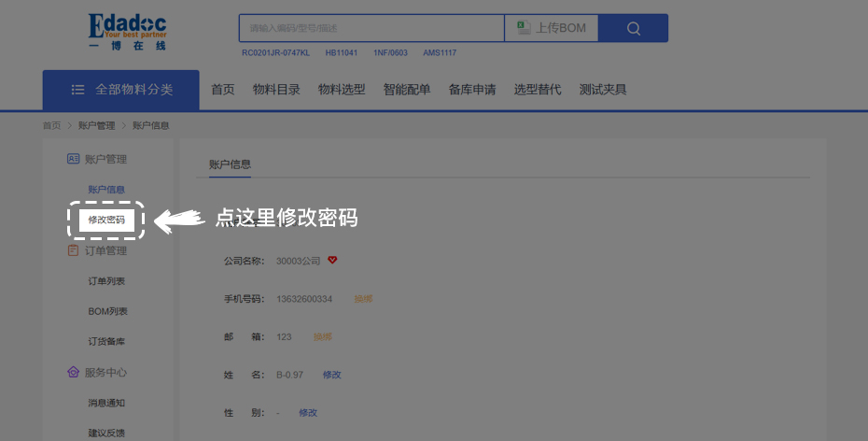Click the name value B-0.97
Image resolution: width=868 pixels, height=441 pixels.
(x=290, y=375)
